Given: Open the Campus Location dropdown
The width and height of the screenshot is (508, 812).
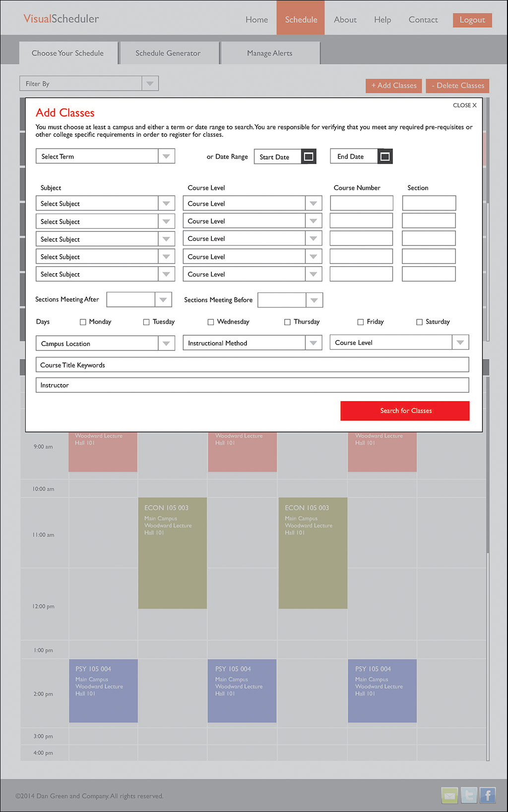Looking at the screenshot, I should click(x=166, y=343).
